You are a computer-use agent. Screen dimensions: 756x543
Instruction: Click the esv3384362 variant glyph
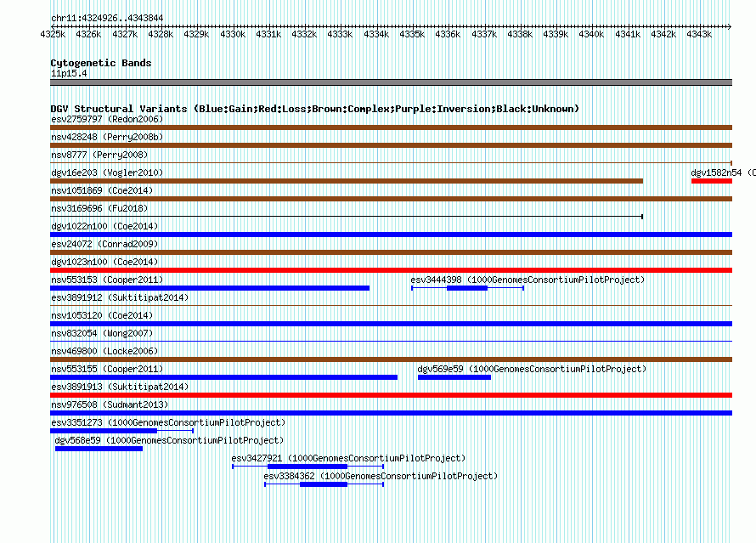pyautogui.click(x=324, y=484)
